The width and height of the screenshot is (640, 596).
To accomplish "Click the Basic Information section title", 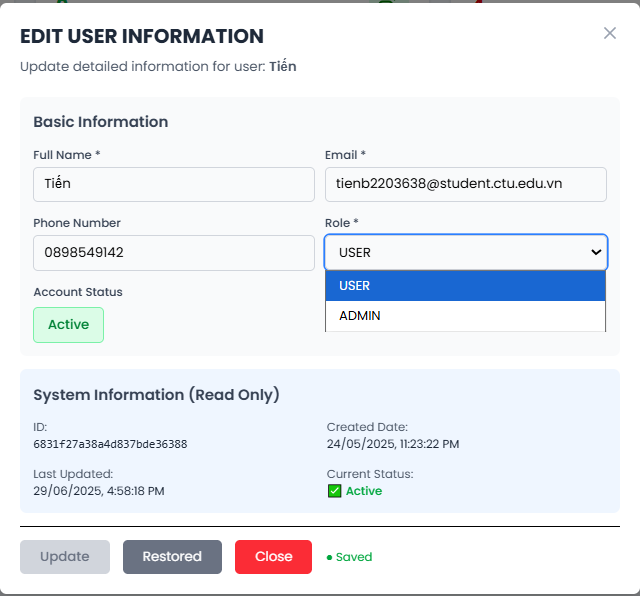I will click(x=101, y=122).
